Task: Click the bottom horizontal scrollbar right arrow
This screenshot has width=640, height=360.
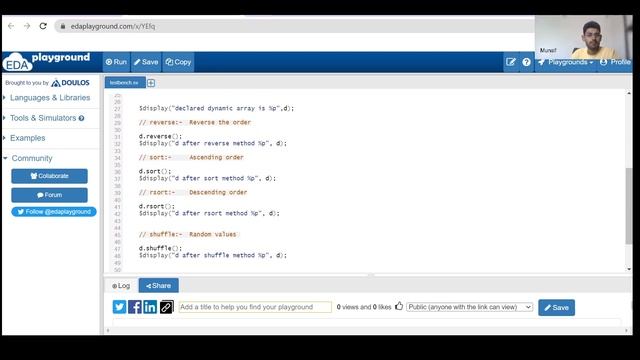Action: (x=627, y=331)
